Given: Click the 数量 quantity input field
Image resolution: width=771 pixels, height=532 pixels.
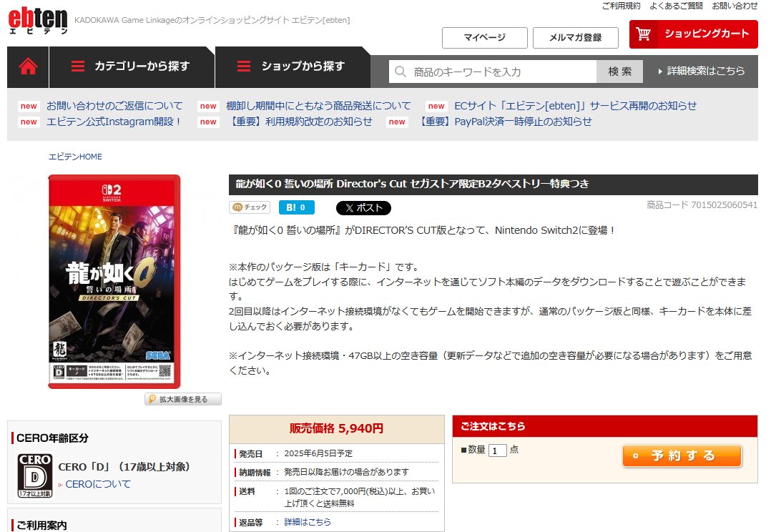Looking at the screenshot, I should [x=497, y=450].
